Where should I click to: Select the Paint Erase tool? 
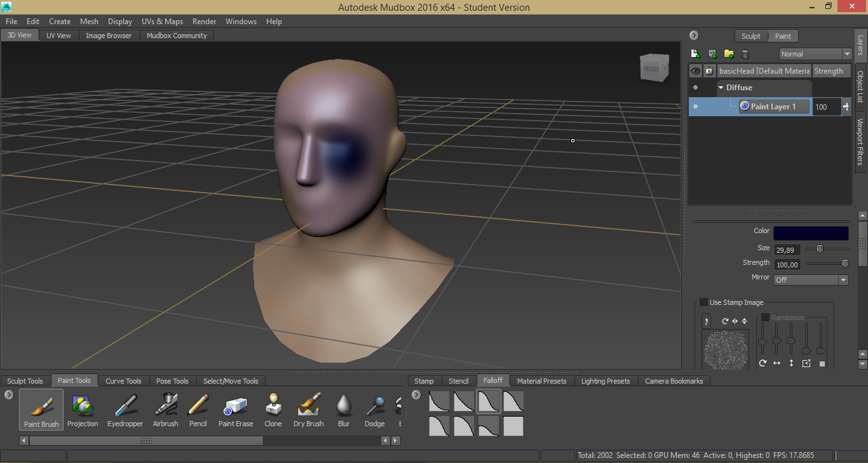235,410
